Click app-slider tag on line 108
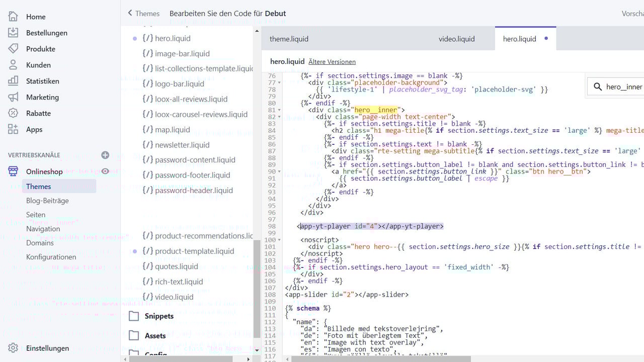Screen dimensions: 644x362 point(347,295)
